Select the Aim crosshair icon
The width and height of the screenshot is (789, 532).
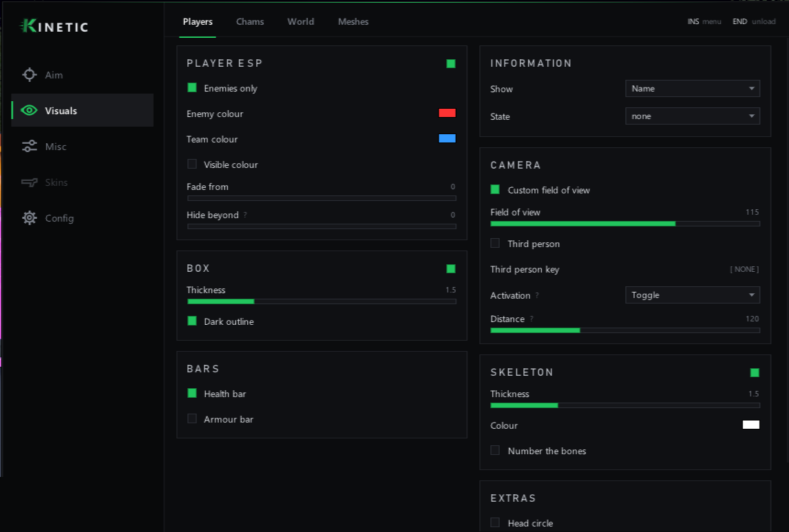29,75
